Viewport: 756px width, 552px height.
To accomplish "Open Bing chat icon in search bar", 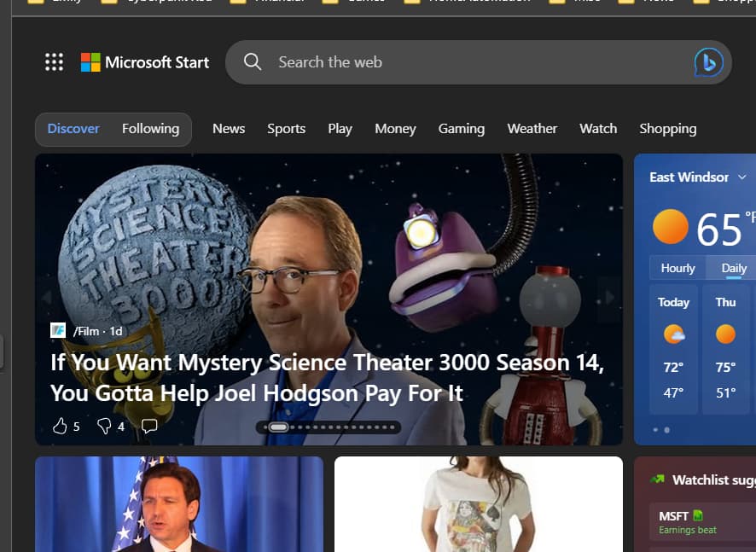I will (708, 62).
